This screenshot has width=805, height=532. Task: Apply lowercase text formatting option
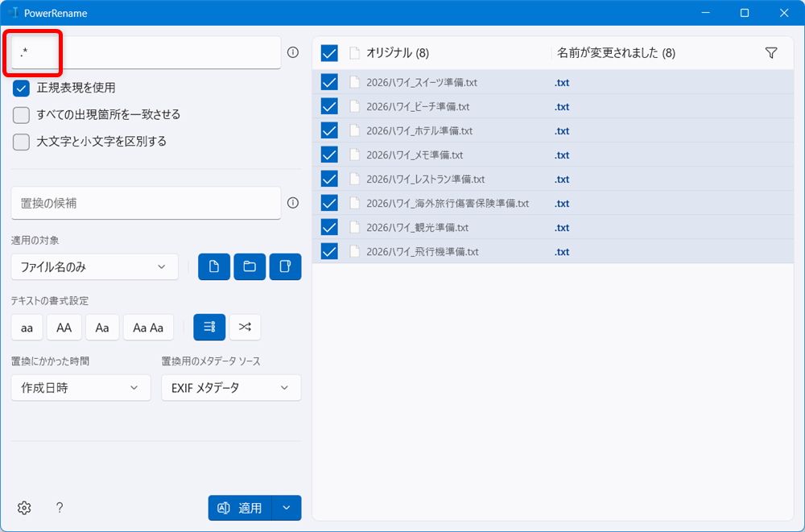(x=26, y=327)
